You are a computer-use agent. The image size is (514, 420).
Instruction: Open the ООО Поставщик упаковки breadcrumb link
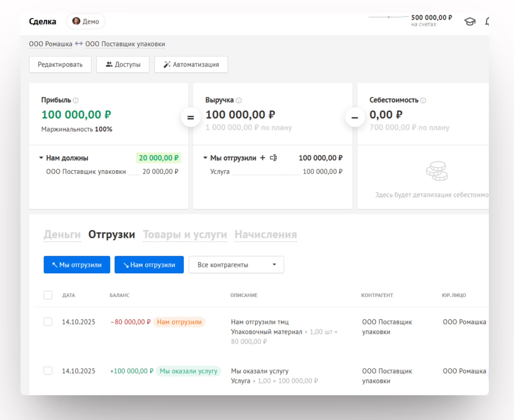[x=125, y=44]
